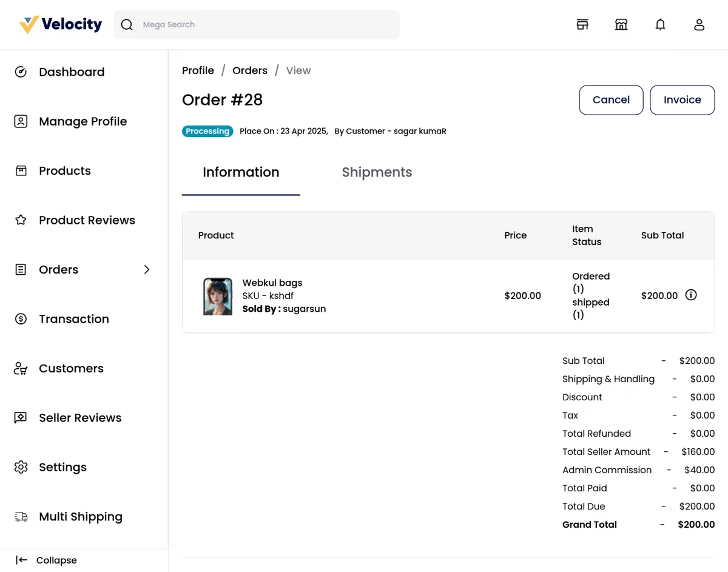Click the storefront icon in the top bar

tap(582, 24)
